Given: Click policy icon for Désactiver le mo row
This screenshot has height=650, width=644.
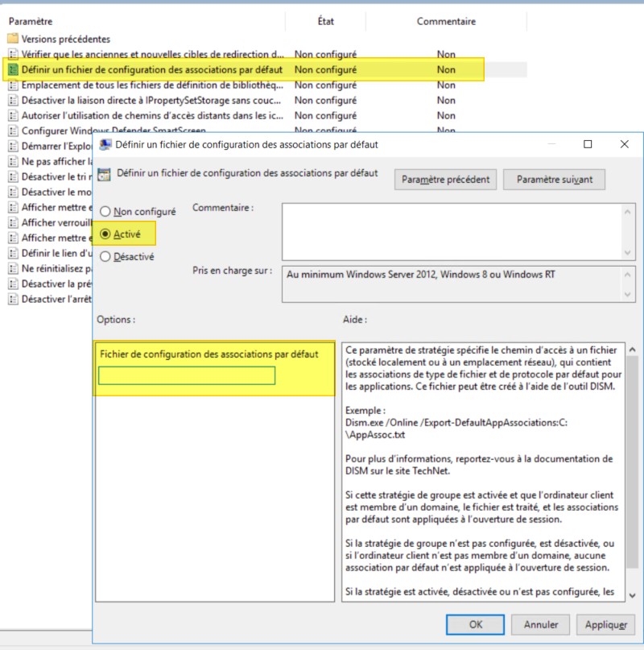Looking at the screenshot, I should coord(13,192).
